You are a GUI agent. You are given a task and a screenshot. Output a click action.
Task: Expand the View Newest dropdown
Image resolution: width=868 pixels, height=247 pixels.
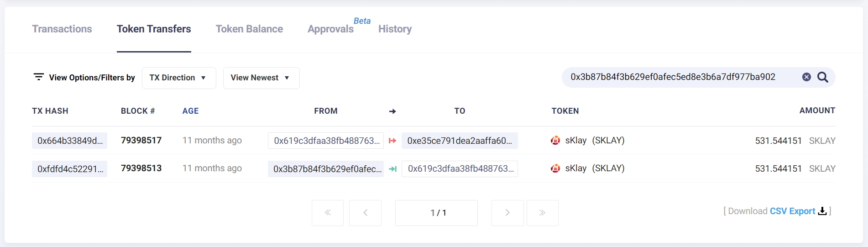click(x=261, y=78)
